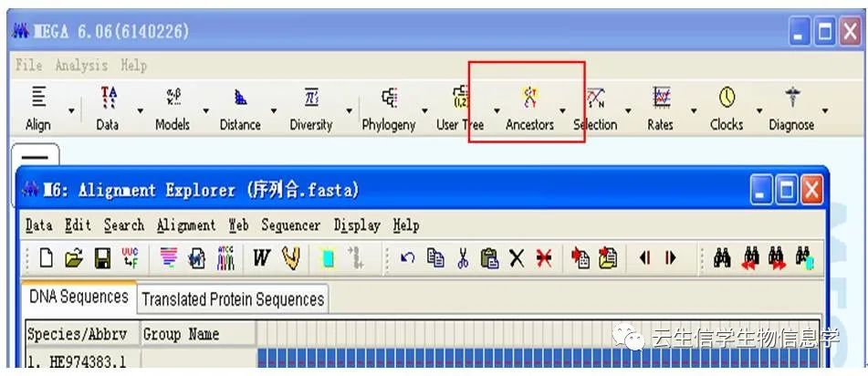
Task: Create new alignment with blank page icon
Action: click(47, 258)
